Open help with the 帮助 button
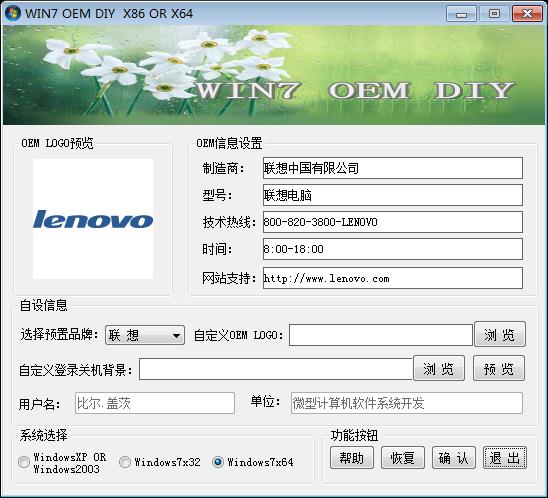 click(x=352, y=458)
